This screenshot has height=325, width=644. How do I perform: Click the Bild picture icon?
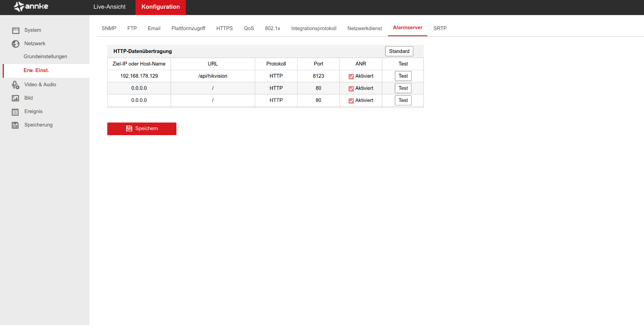tap(15, 98)
